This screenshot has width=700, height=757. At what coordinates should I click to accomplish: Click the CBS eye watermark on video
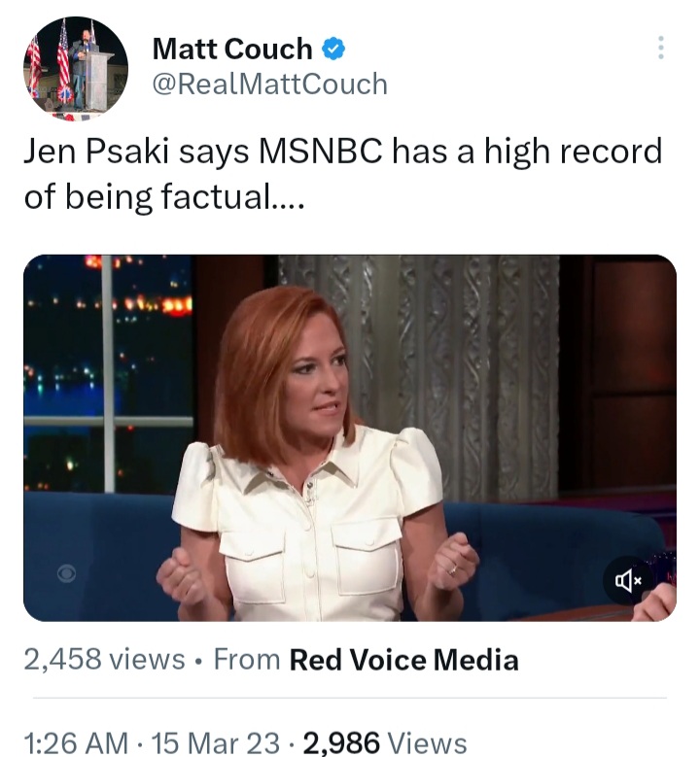pos(66,573)
